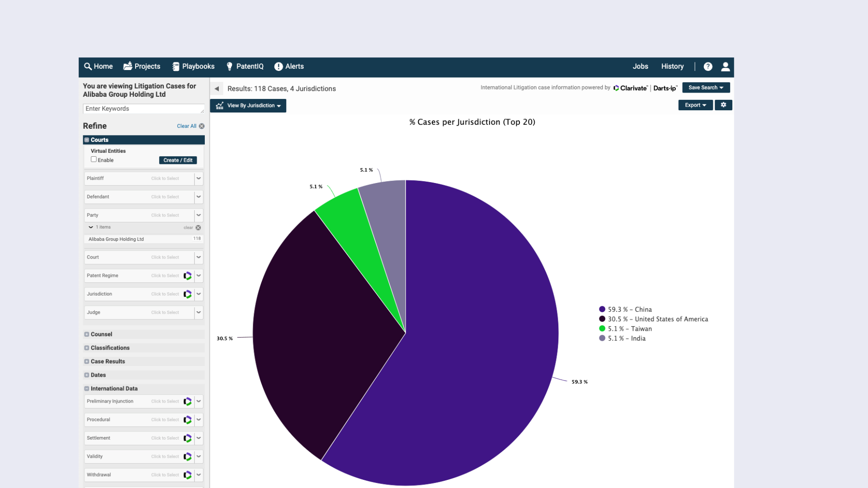This screenshot has height=488, width=868.
Task: Click Clarivate icon in Preliminary Injunction row
Action: tap(188, 401)
